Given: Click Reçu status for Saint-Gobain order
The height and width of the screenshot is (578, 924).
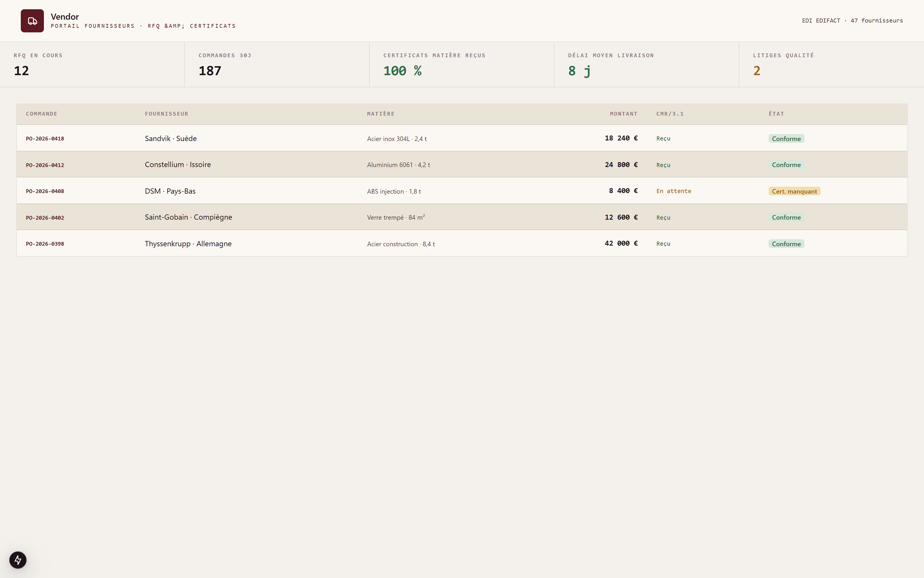Looking at the screenshot, I should 663,218.
